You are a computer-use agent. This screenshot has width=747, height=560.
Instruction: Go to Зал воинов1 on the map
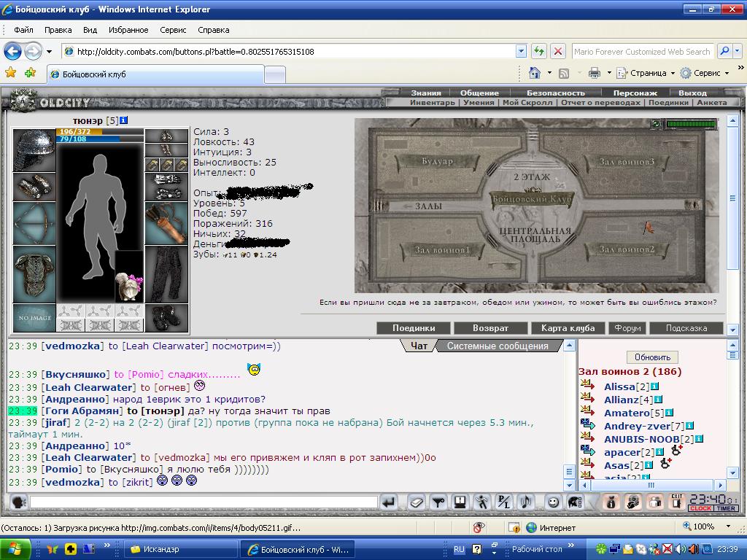(441, 250)
